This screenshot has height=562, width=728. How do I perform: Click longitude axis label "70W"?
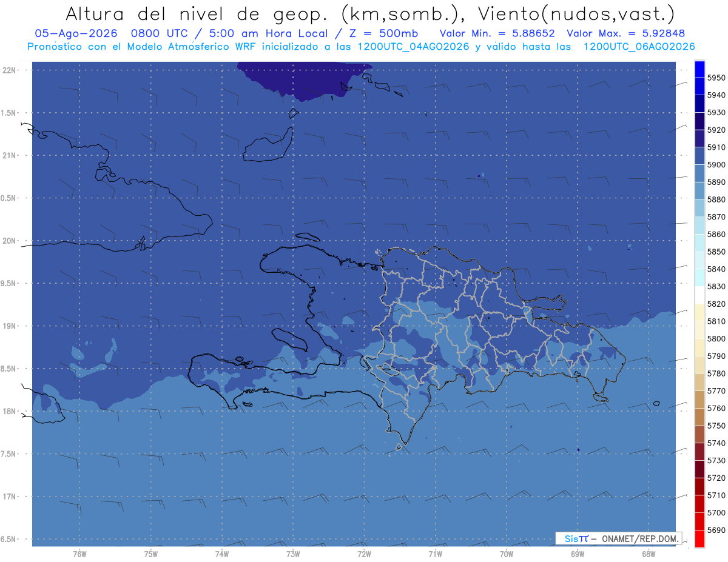(x=507, y=554)
